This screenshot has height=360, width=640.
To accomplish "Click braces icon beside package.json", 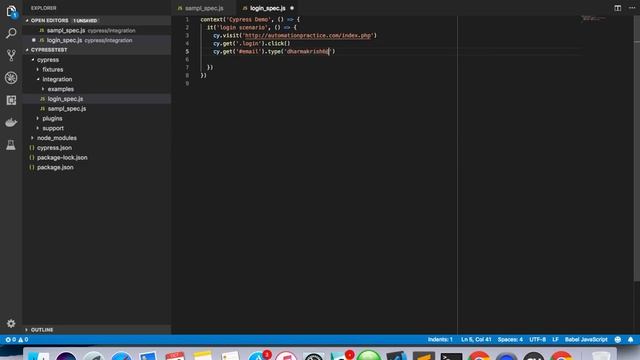I will coord(32,167).
